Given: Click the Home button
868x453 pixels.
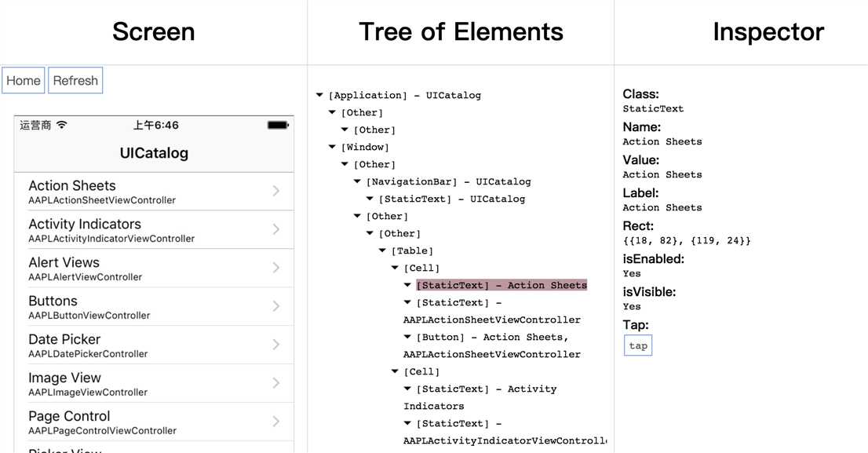Looking at the screenshot, I should tap(24, 80).
